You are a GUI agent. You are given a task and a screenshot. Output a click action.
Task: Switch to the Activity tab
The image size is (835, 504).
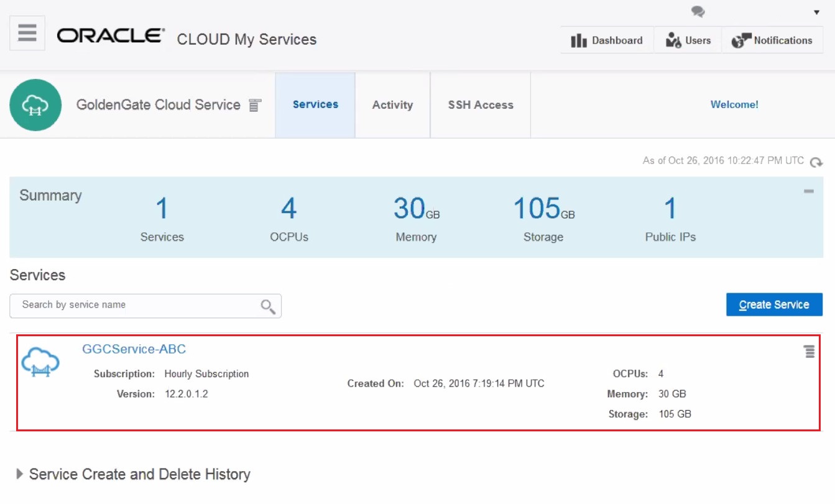[392, 105]
